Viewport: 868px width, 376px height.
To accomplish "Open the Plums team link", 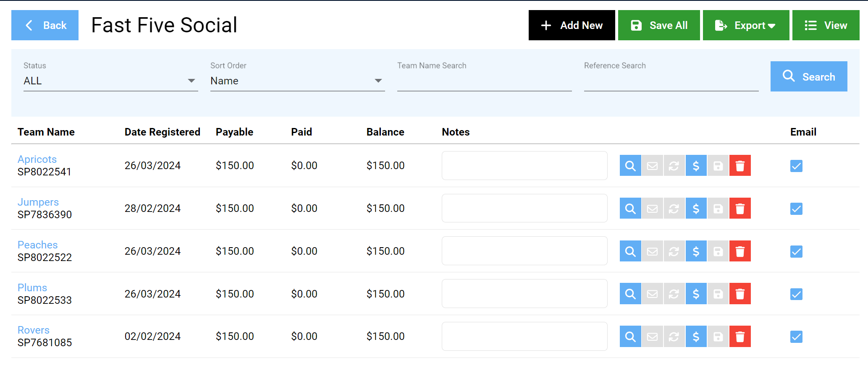I will pyautogui.click(x=32, y=287).
